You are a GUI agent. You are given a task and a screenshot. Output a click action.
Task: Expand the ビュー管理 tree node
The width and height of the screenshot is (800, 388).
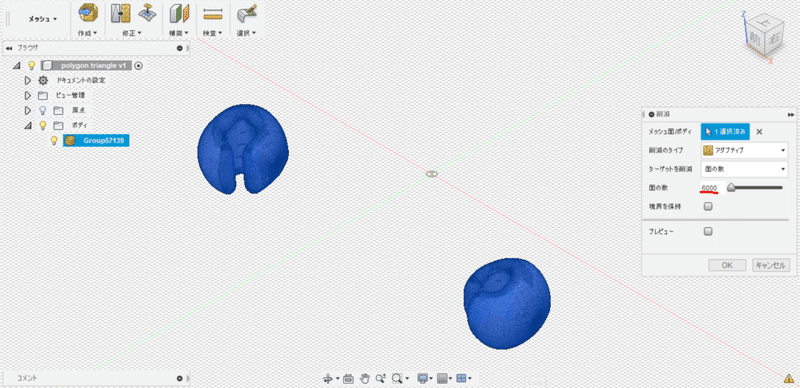[28, 95]
